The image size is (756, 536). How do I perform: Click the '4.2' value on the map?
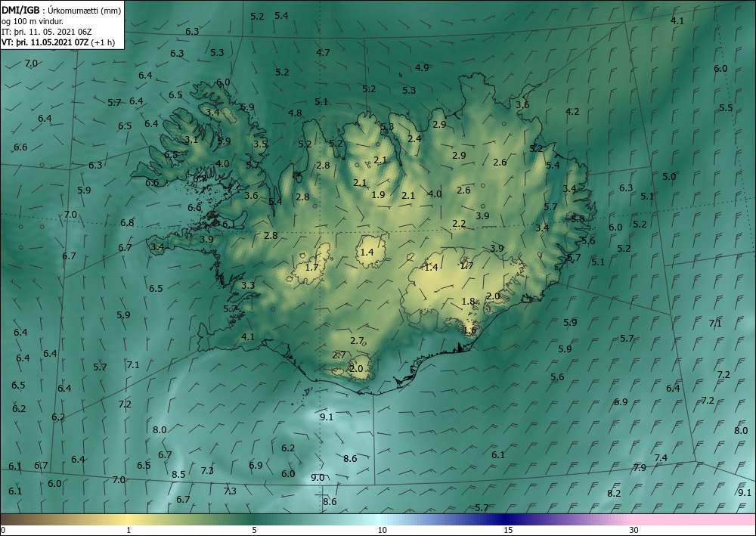(572, 111)
